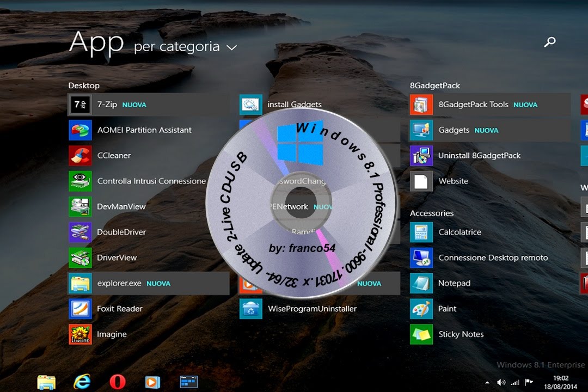Open the Website shortcut icon
This screenshot has height=392, width=588.
[421, 181]
